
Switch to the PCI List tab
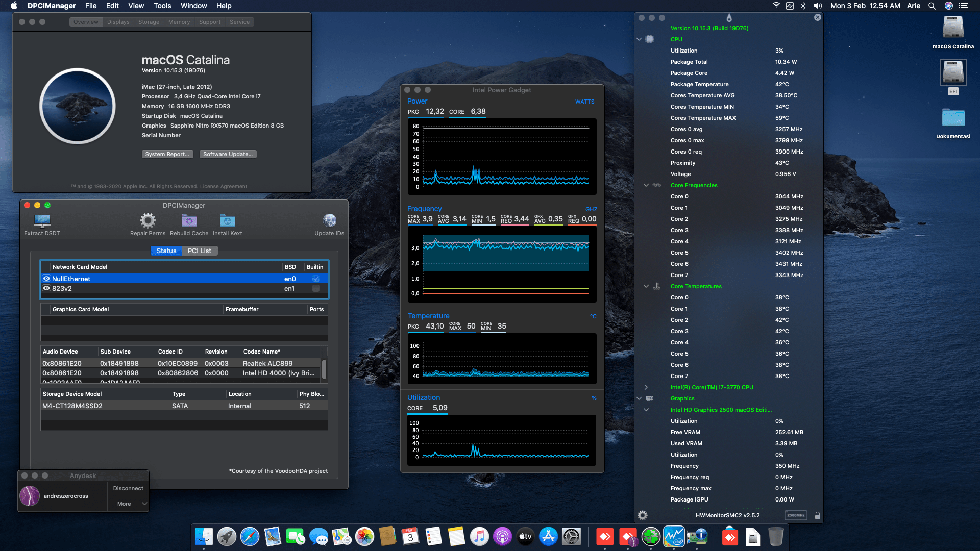coord(199,251)
